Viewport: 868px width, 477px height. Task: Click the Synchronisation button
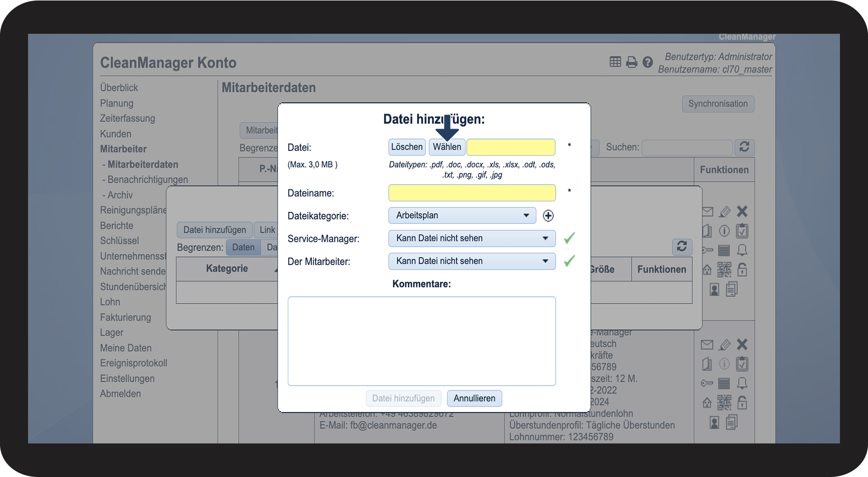coord(718,104)
